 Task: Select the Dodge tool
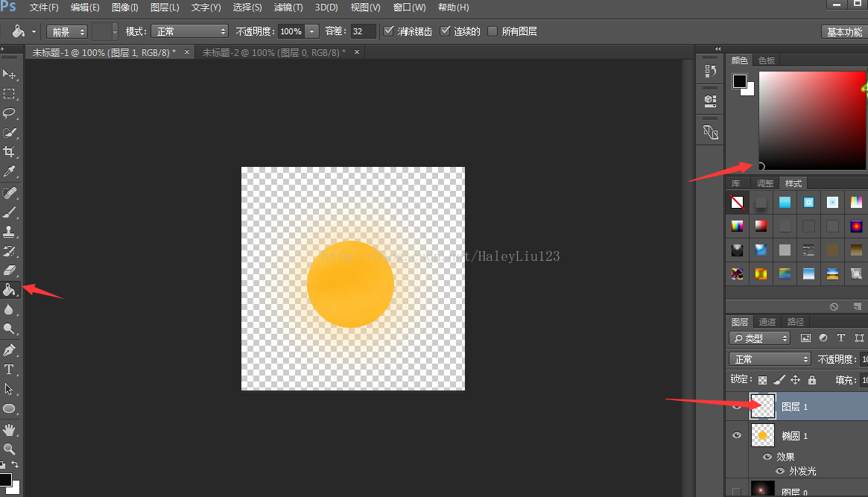(10, 329)
